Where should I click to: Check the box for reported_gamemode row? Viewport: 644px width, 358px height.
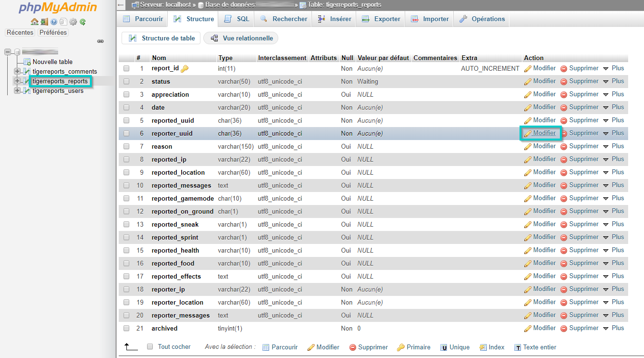[126, 198]
